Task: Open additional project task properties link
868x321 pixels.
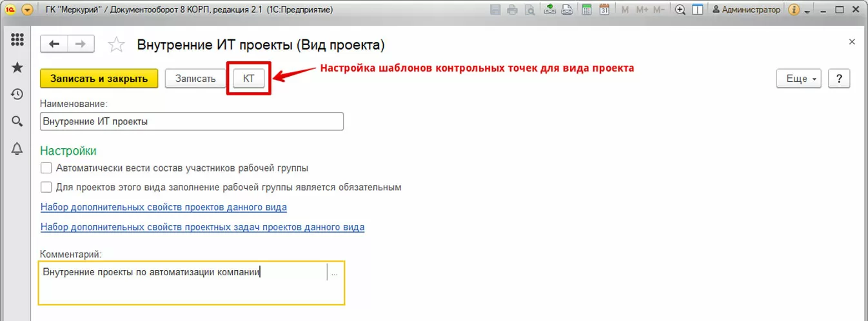Action: coord(202,228)
